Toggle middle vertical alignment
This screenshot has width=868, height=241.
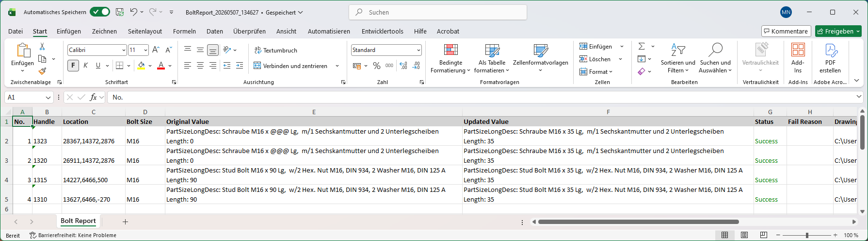pyautogui.click(x=200, y=50)
